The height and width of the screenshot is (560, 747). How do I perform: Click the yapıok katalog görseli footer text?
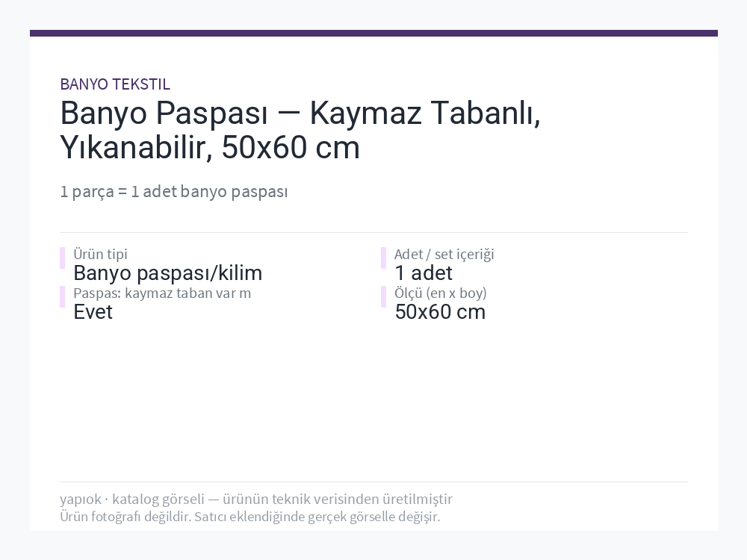[x=255, y=499]
